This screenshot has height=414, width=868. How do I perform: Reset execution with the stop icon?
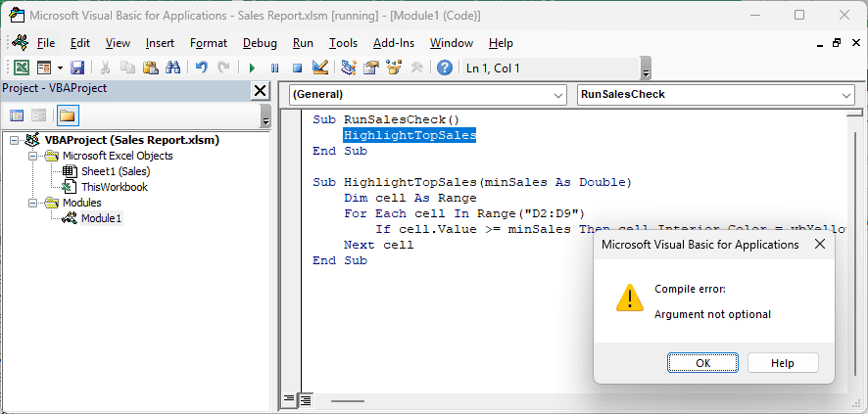tap(297, 68)
